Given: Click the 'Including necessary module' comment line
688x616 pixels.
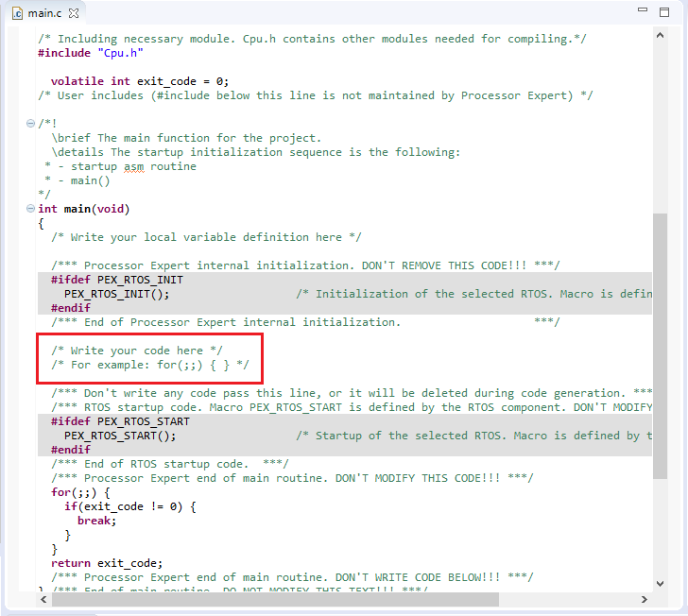Looking at the screenshot, I should pos(312,39).
